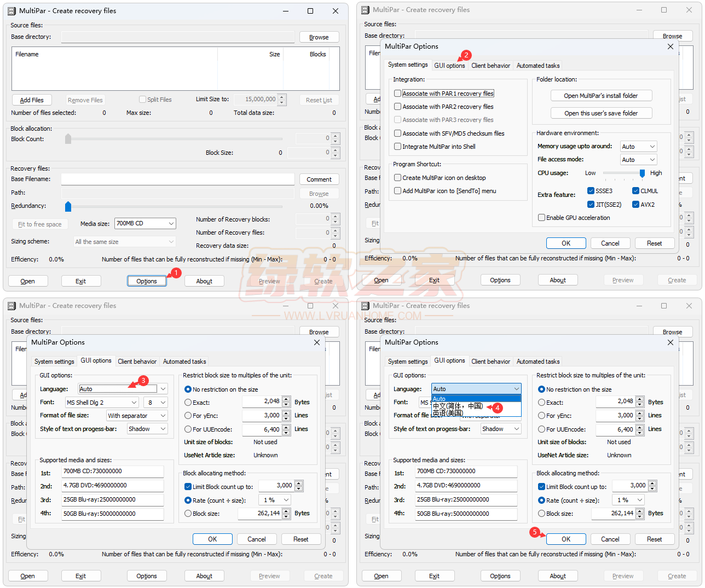
Task: Enable Associate with PAR2 recovery files
Action: [398, 107]
